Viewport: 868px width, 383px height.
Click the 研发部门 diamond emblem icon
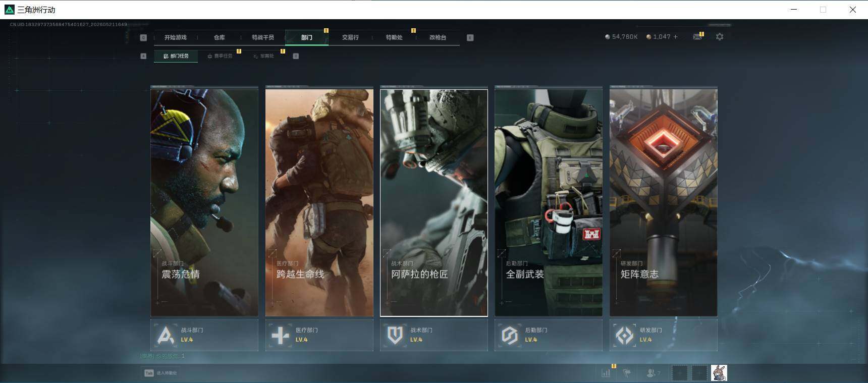(625, 335)
